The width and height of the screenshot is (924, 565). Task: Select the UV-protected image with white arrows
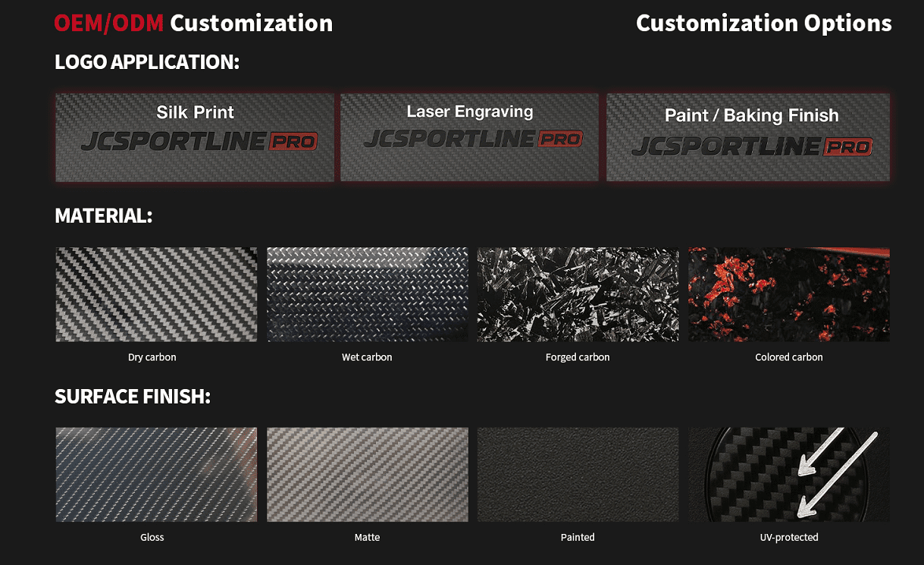coord(788,474)
